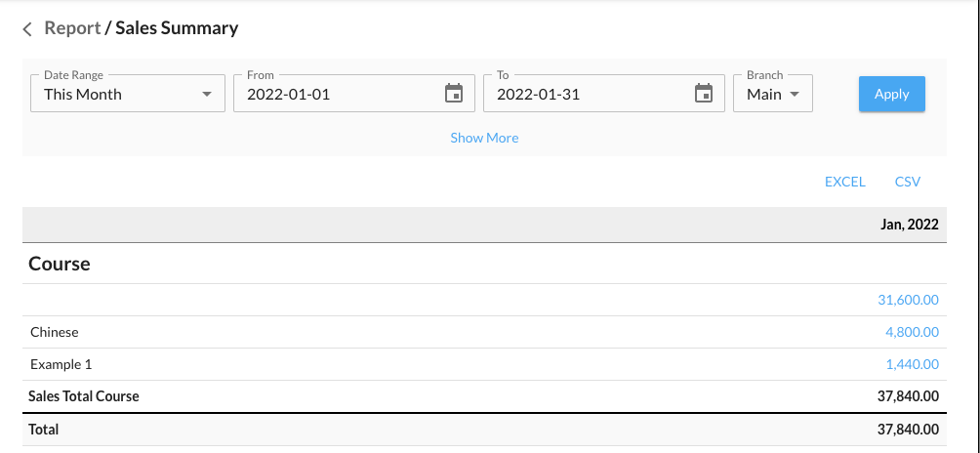Download the report as CSV
The width and height of the screenshot is (980, 453).
click(x=907, y=182)
